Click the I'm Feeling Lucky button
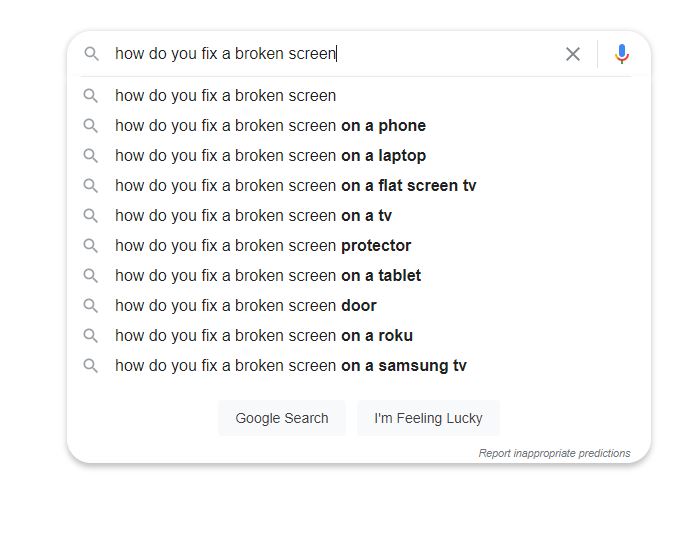Image resolution: width=679 pixels, height=533 pixels. 428,418
